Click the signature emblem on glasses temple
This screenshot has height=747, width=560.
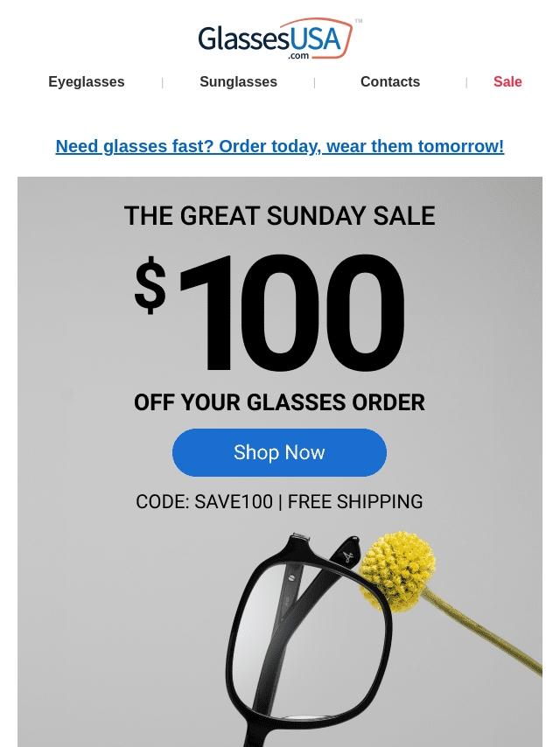pos(347,556)
